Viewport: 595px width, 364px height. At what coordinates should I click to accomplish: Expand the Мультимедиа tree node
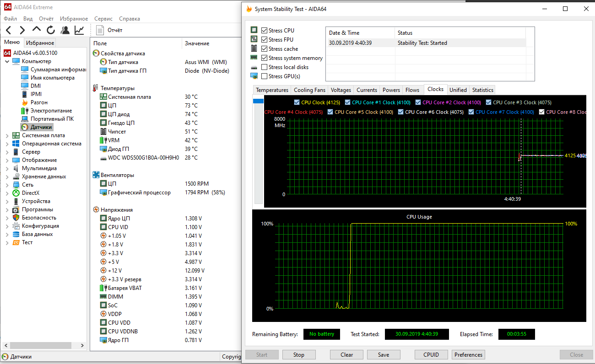coord(7,168)
